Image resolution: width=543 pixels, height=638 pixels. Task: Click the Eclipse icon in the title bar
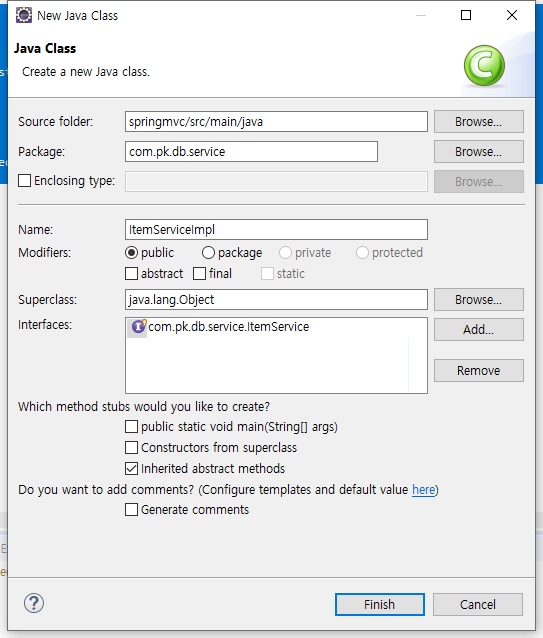24,15
